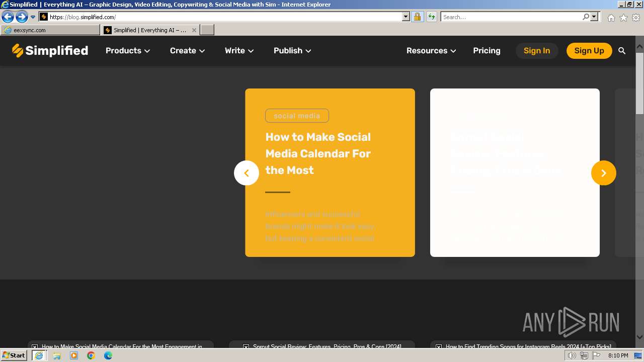Click the site search magnifier icon

[622, 50]
